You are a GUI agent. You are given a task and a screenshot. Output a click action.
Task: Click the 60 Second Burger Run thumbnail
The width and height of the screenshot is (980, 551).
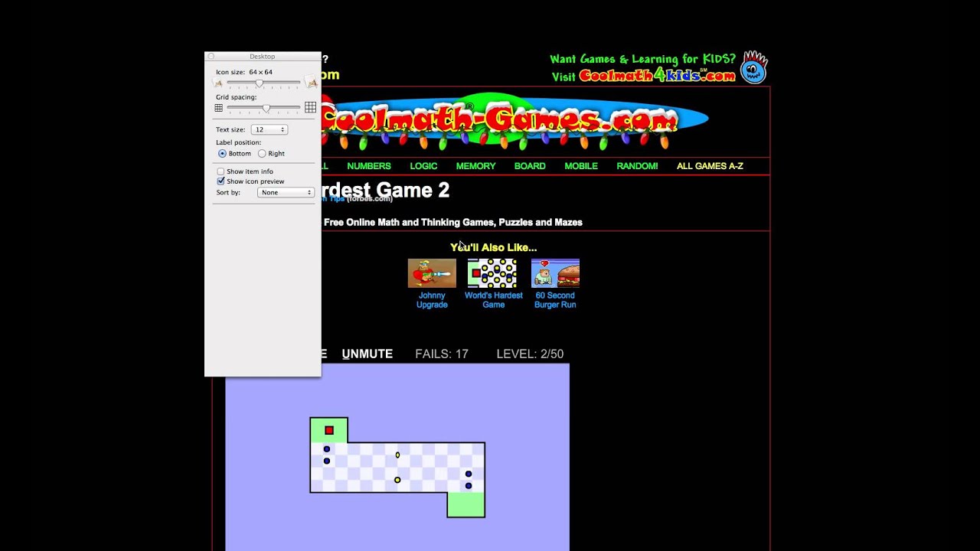pyautogui.click(x=555, y=273)
